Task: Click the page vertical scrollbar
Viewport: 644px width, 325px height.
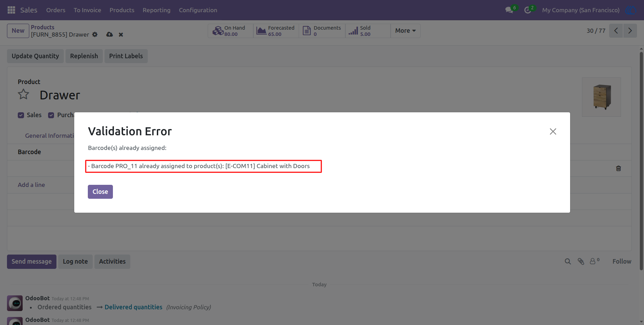Action: point(641,160)
